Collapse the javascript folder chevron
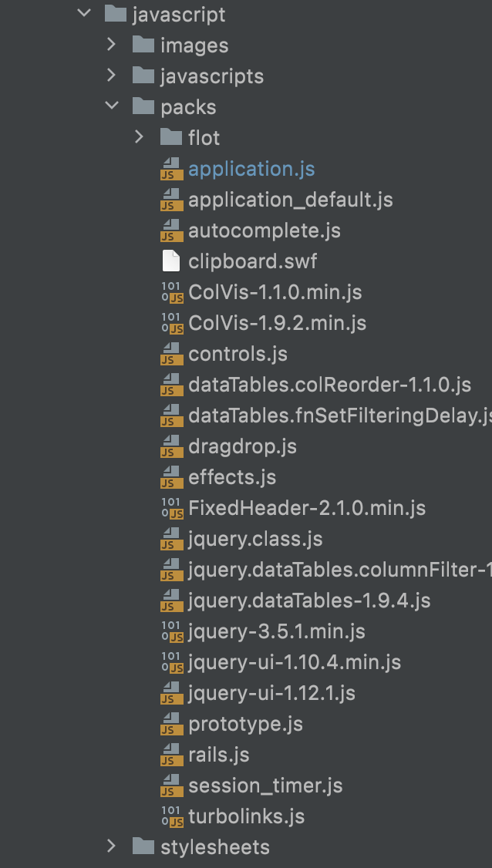 83,13
